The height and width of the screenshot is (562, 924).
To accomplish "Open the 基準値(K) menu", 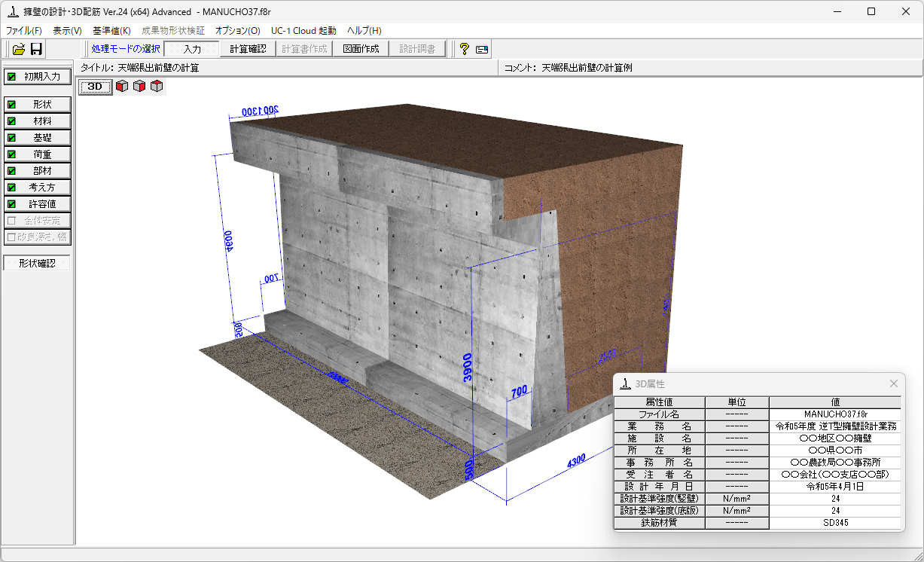I will point(111,31).
